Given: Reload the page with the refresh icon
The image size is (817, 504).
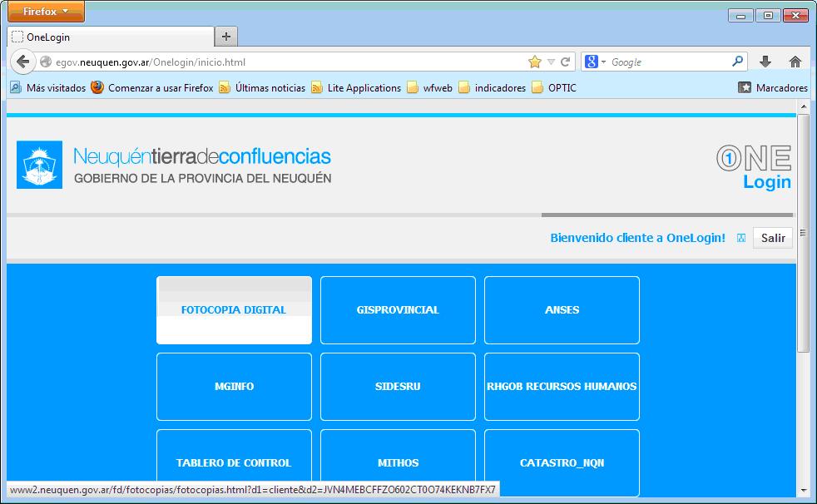Looking at the screenshot, I should (x=566, y=62).
